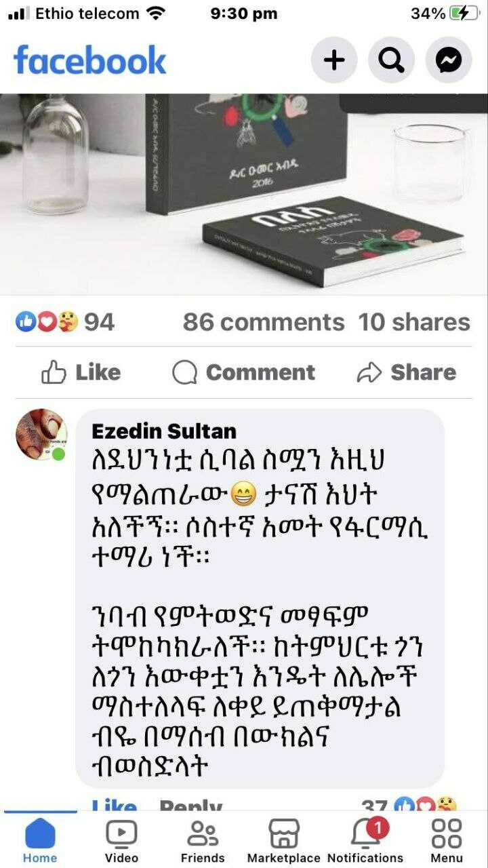The image size is (488, 868).
Task: Open Notifications bell with red badge
Action: pos(365,840)
